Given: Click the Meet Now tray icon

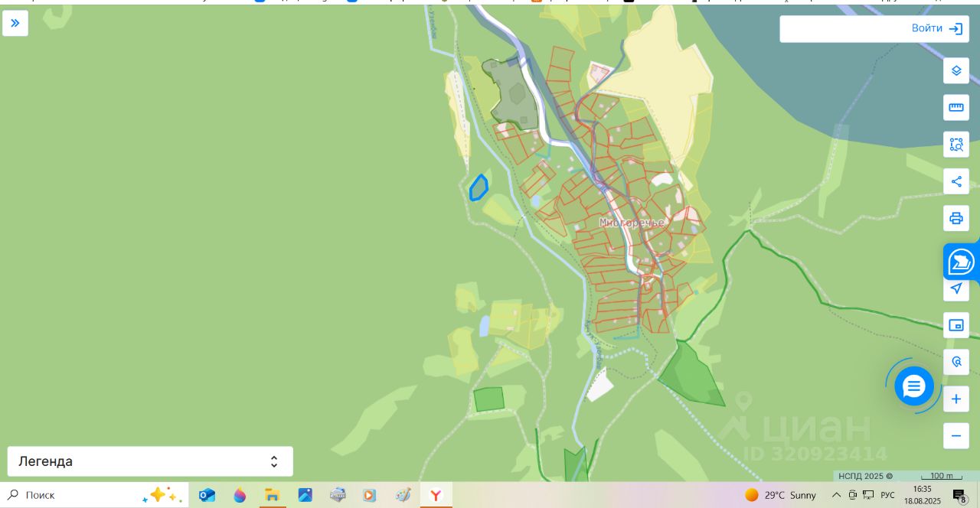Looking at the screenshot, I should pyautogui.click(x=852, y=495).
